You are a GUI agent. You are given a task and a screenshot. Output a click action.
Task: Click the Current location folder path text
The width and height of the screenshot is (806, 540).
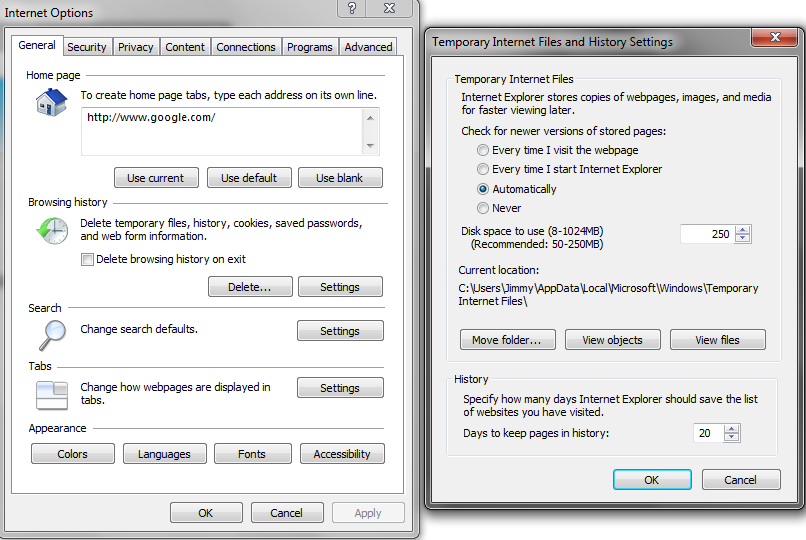tap(608, 294)
